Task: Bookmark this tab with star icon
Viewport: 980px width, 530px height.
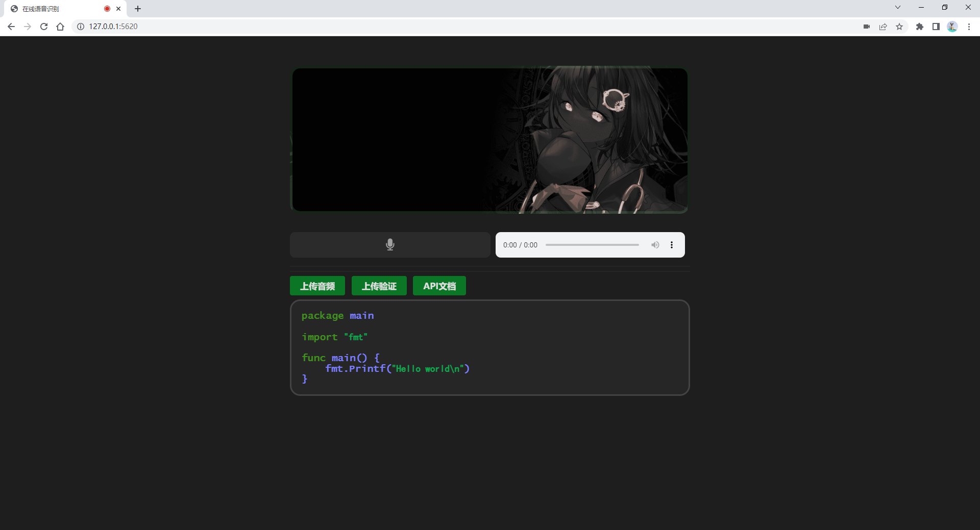Action: point(899,27)
